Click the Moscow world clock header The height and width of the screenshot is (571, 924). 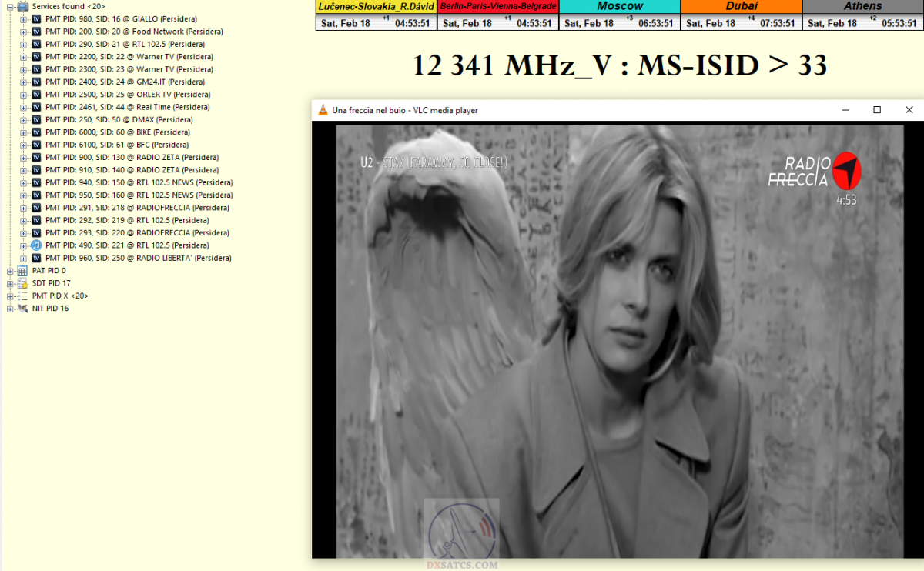click(620, 6)
